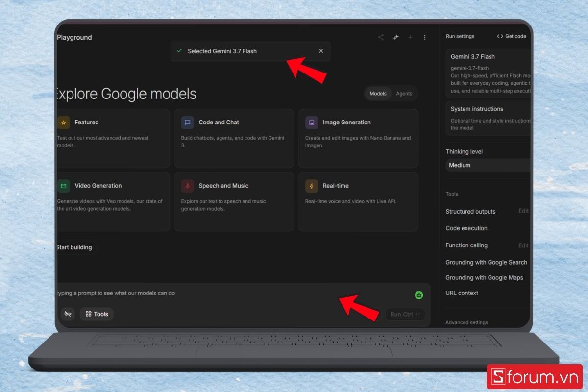Click the gemini-3.7-flash model ID text
This screenshot has width=588, height=392.
[x=469, y=68]
